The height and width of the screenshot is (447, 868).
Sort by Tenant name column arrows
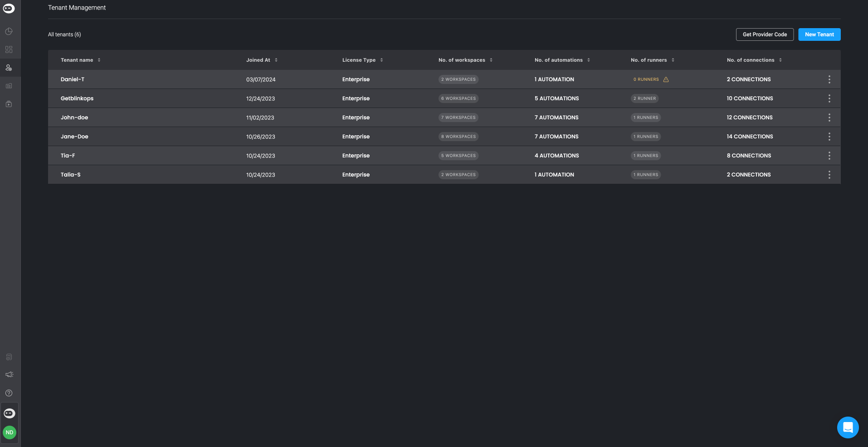pos(99,60)
